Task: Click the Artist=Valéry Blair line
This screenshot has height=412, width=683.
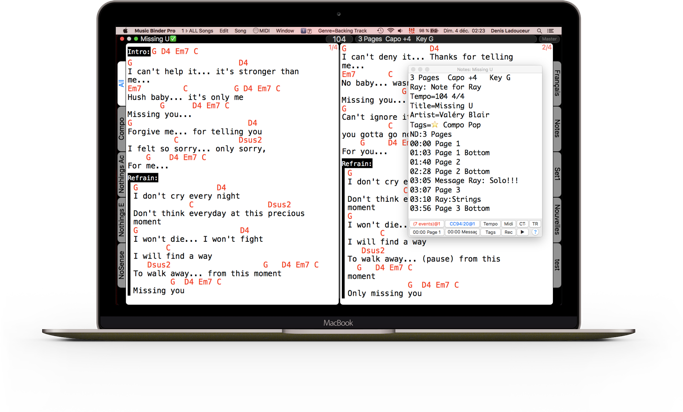Action: coord(450,115)
